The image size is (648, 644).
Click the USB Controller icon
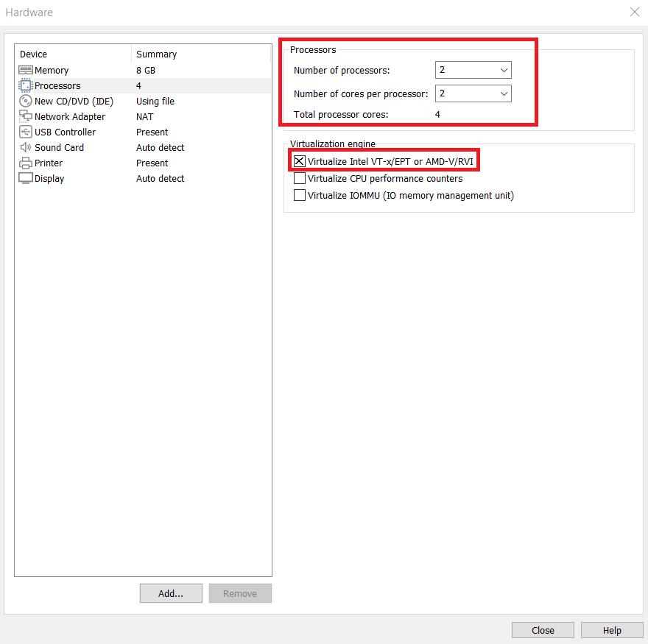(26, 132)
